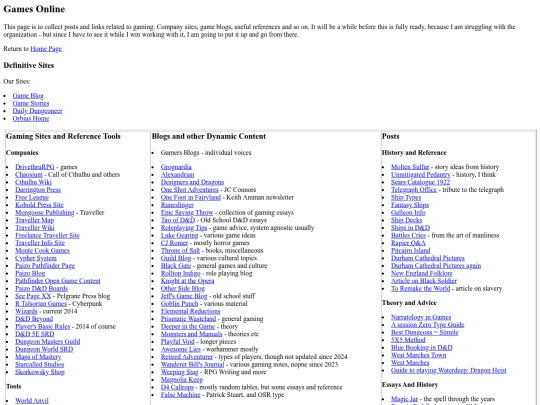Open Ships in D&D link

[411, 228]
